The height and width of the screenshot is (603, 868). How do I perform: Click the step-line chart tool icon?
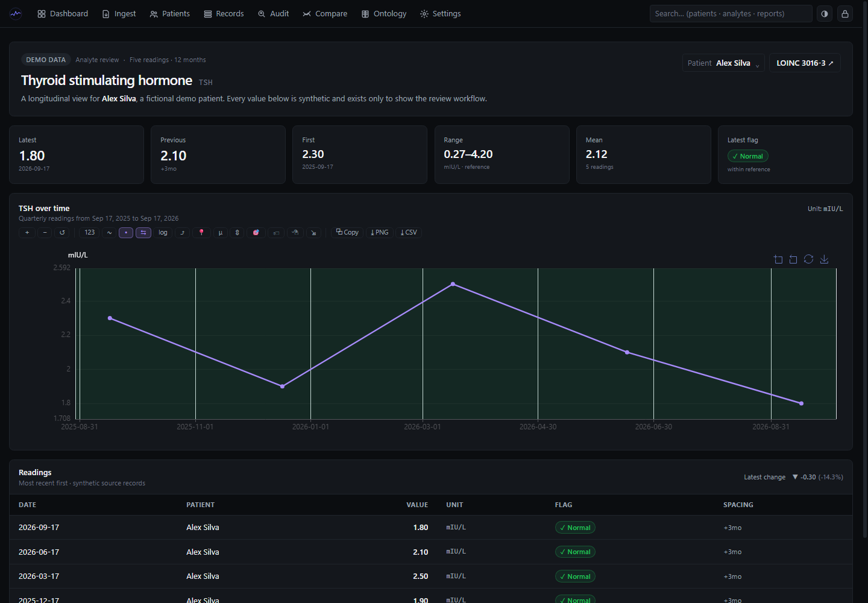(183, 233)
